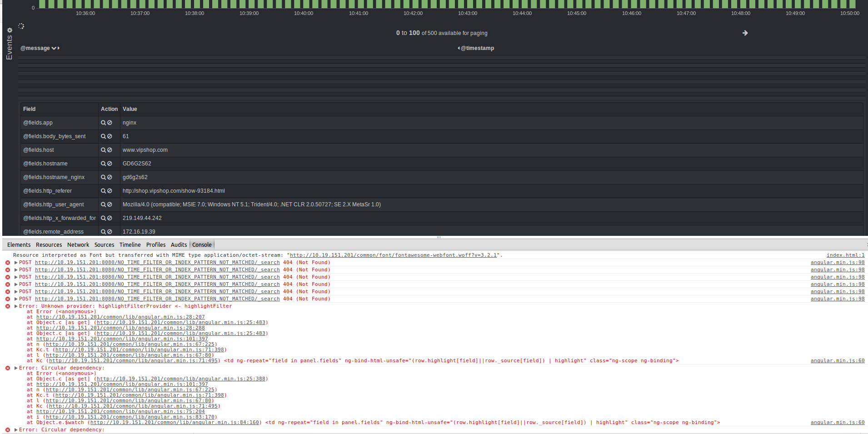Click the Mozilla/4.0 user agent value

pos(252,205)
